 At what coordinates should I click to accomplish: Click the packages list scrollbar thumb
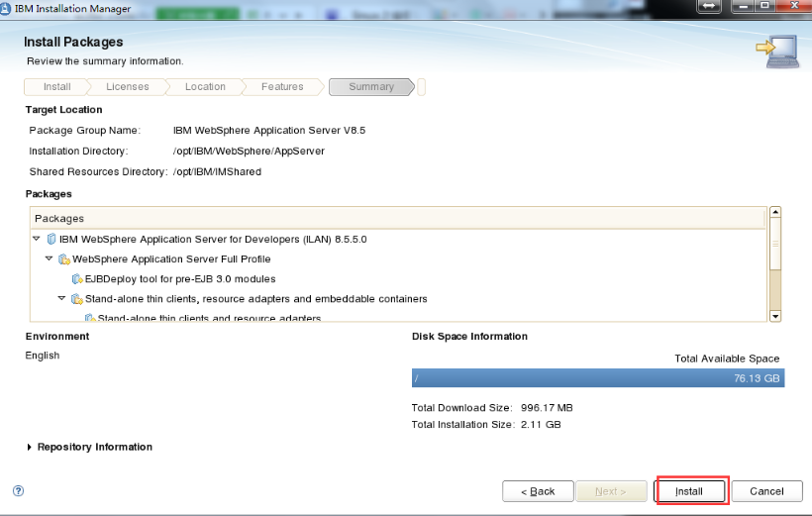click(x=775, y=244)
